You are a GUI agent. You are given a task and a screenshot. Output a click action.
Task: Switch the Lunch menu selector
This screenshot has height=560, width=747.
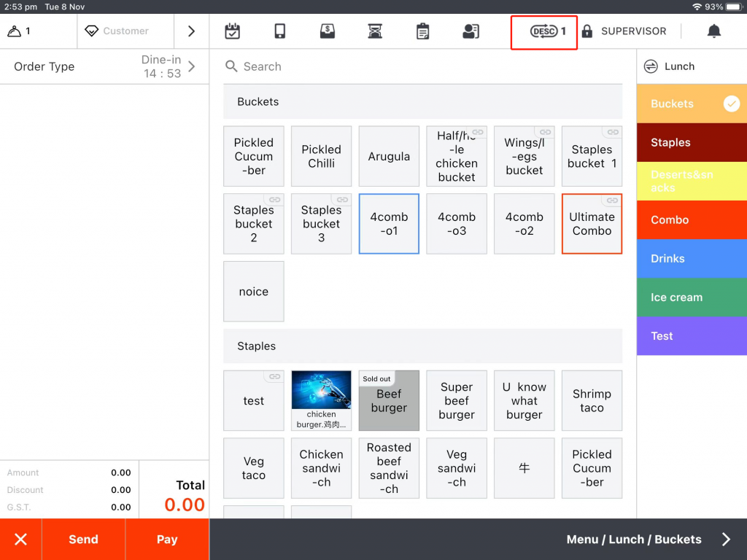click(x=670, y=66)
